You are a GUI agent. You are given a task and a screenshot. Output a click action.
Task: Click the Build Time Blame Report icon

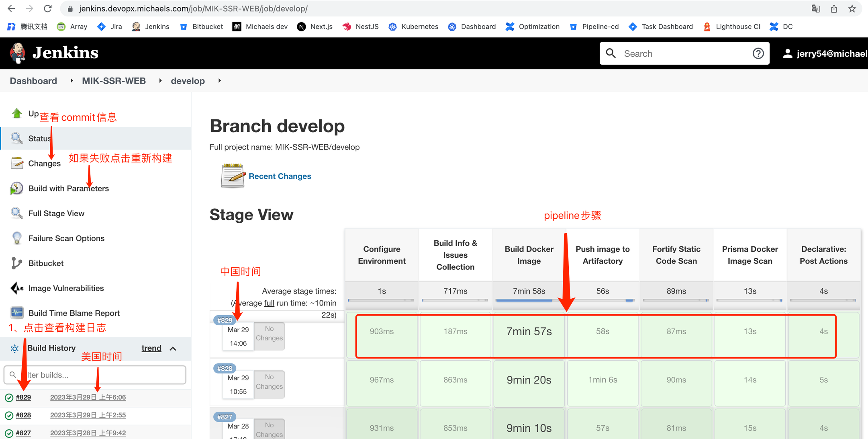[x=17, y=313]
